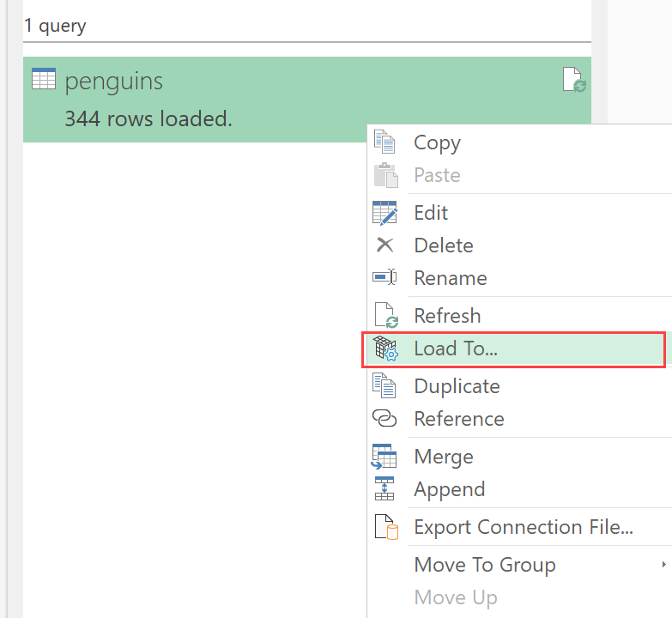Click the Export Connection File icon
This screenshot has height=618, width=672.
386,527
